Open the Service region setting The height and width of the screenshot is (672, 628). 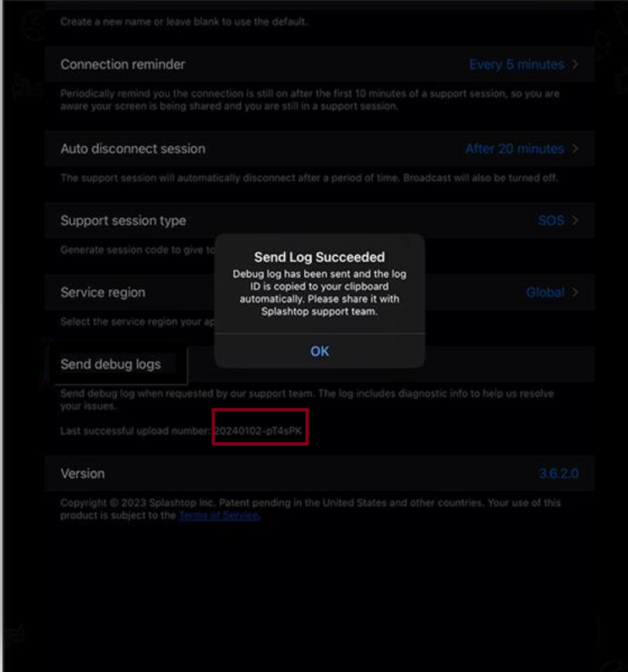[x=319, y=292]
